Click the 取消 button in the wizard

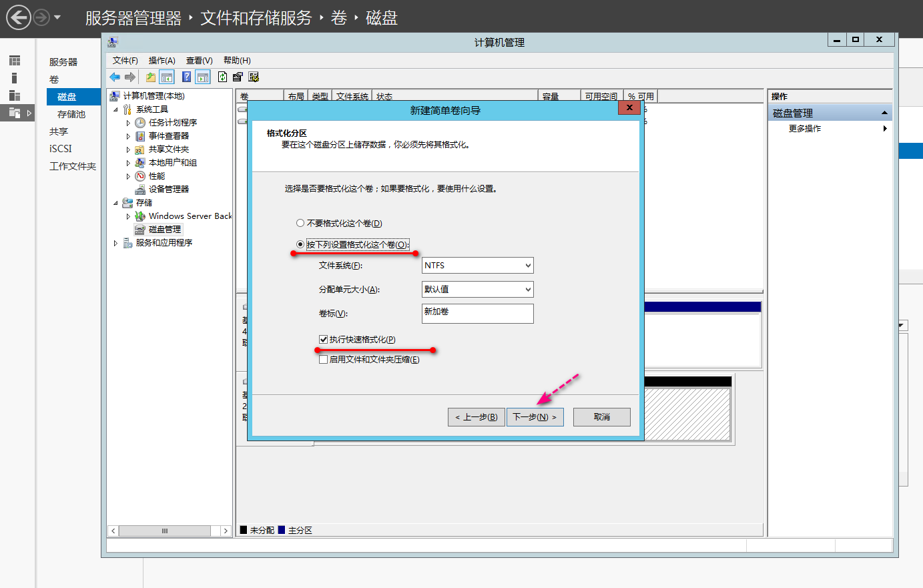point(602,417)
